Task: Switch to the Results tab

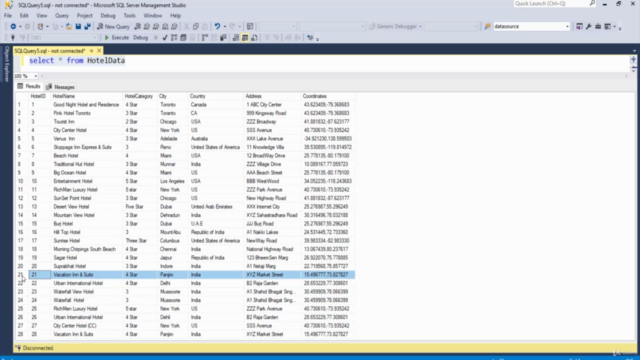Action: [x=29, y=87]
